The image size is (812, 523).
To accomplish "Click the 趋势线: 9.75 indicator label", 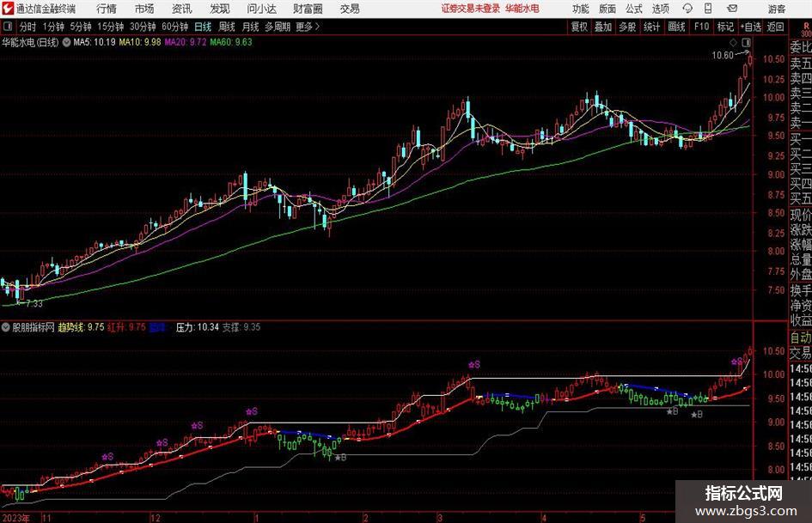I will (81, 327).
